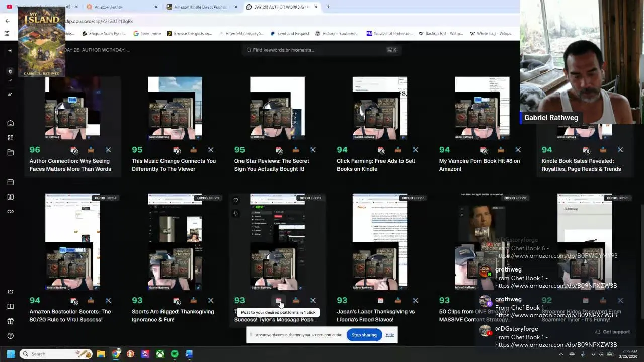Edit 'One Star Reviews' clip with scissors icon

point(313,150)
